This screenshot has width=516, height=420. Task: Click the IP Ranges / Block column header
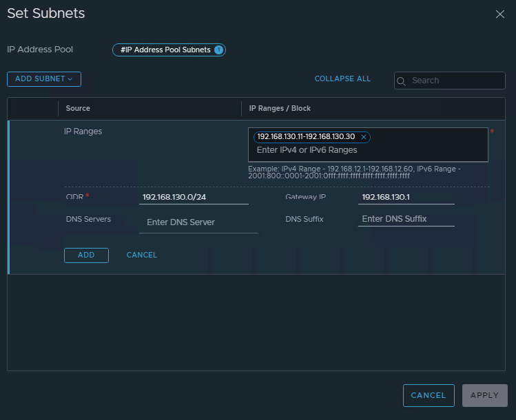(x=280, y=108)
